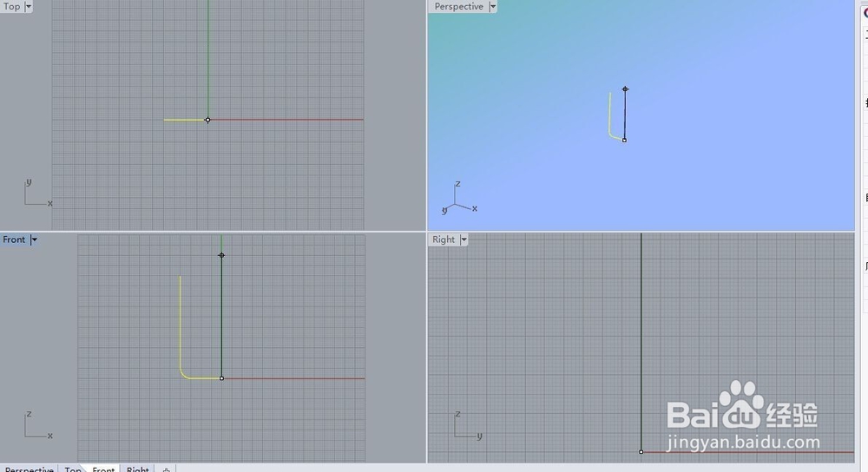Select the yellow line in Top viewport

(x=185, y=120)
